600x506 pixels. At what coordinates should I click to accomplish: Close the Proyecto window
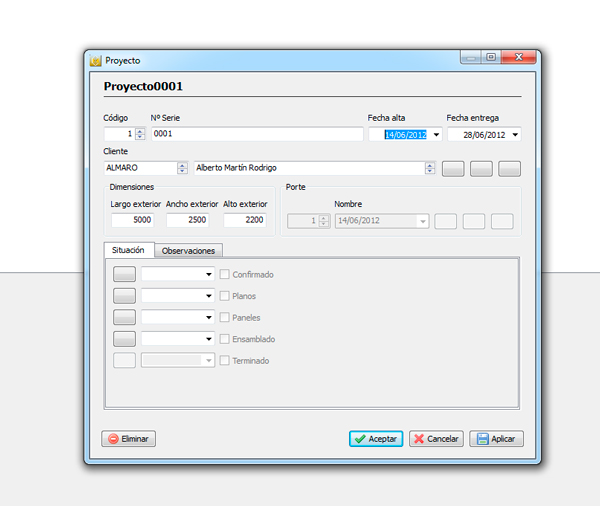point(518,57)
